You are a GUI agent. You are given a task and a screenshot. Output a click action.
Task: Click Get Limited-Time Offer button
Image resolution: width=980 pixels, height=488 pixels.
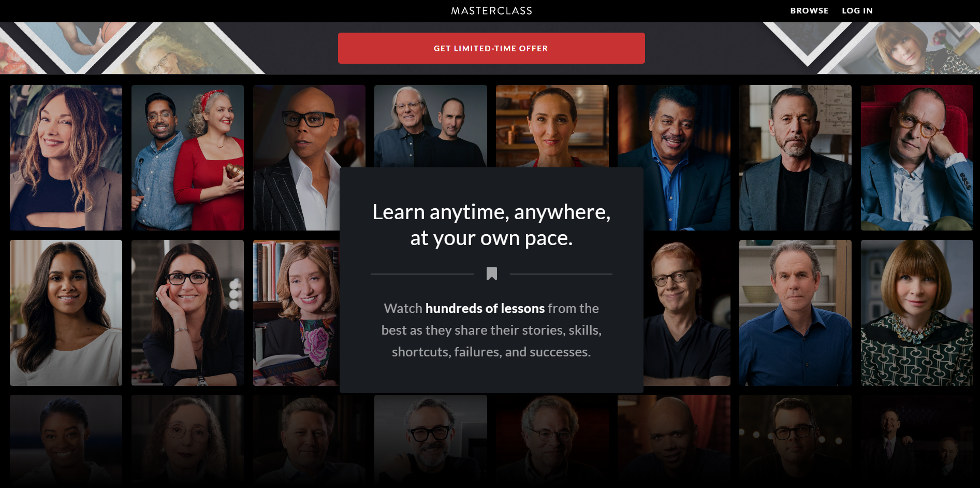[491, 48]
